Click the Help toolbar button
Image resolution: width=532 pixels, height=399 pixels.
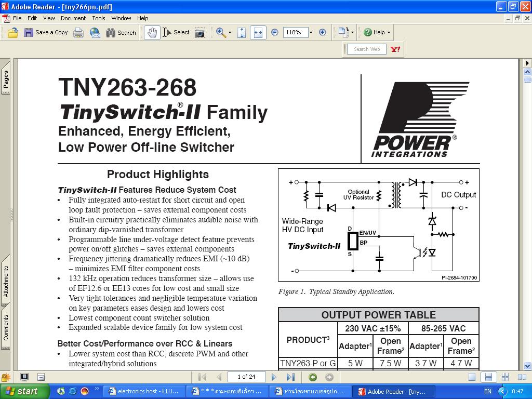point(374,33)
